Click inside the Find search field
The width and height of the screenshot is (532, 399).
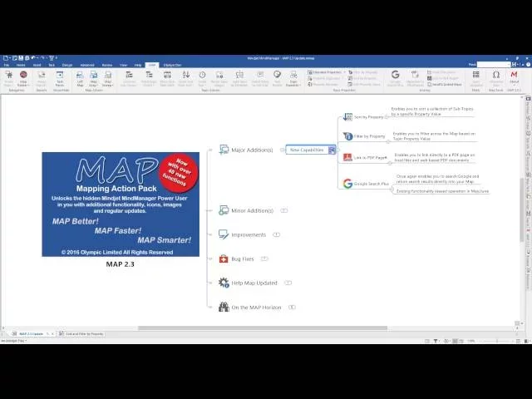(493, 65)
